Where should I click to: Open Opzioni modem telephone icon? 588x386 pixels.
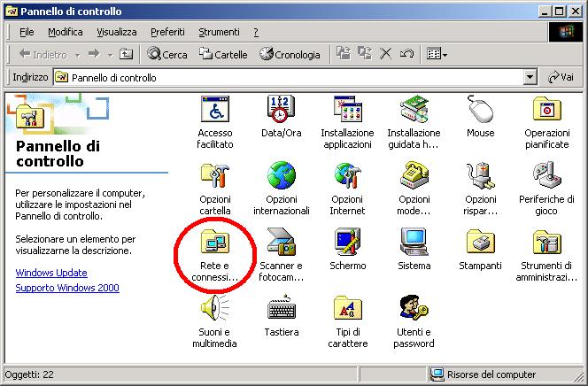click(414, 175)
